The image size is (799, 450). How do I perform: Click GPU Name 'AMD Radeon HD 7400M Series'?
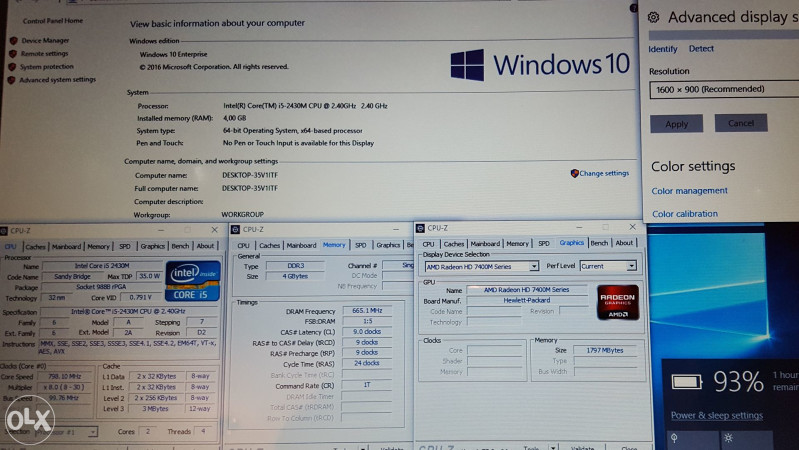(526, 289)
